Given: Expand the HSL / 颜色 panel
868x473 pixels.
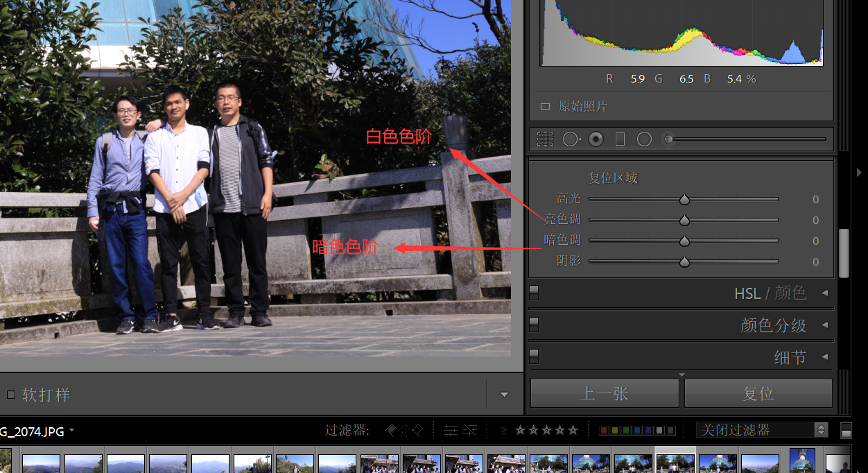Looking at the screenshot, I should (x=825, y=293).
